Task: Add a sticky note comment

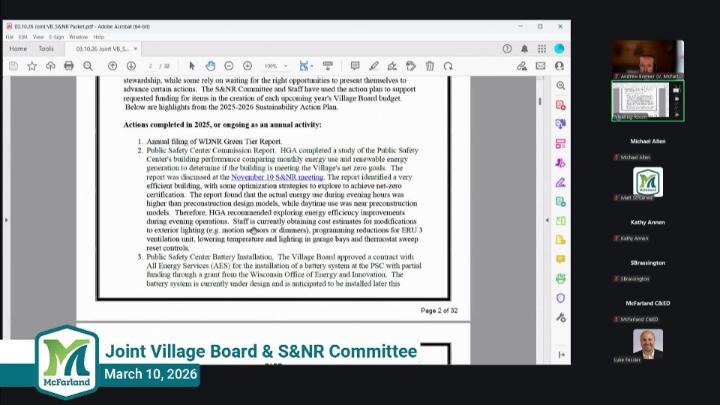Action: [x=355, y=66]
